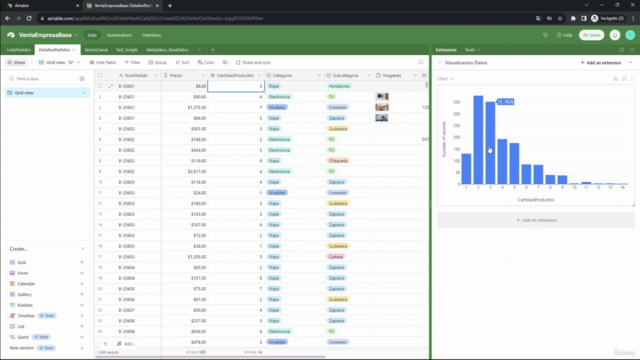Screen dimensions: 640x360
Task: Tick the checkbox for row 1
Action: (x=100, y=86)
